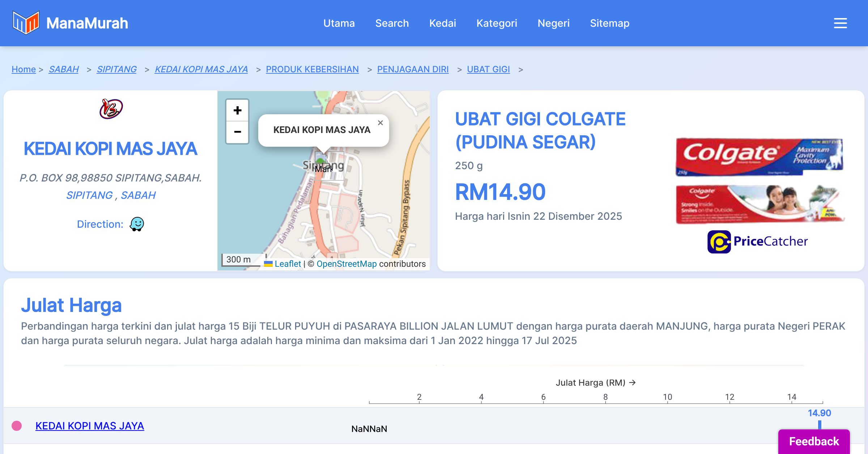Zoom out on the map
This screenshot has width=868, height=454.
(237, 132)
